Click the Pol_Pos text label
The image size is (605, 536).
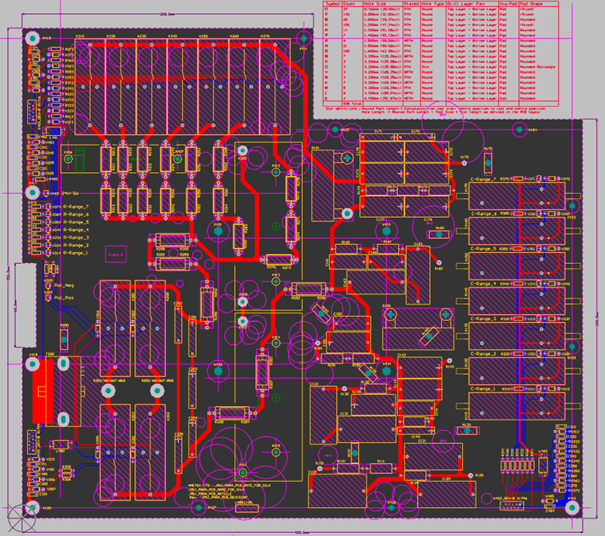point(65,298)
